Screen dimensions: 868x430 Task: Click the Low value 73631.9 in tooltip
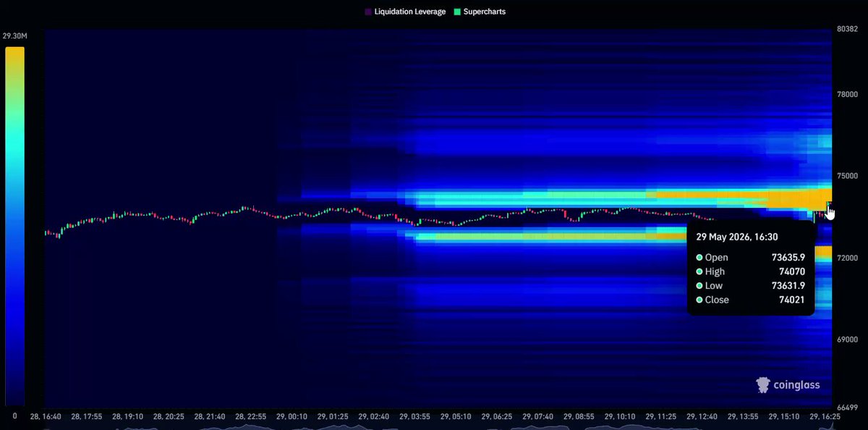pyautogui.click(x=788, y=286)
